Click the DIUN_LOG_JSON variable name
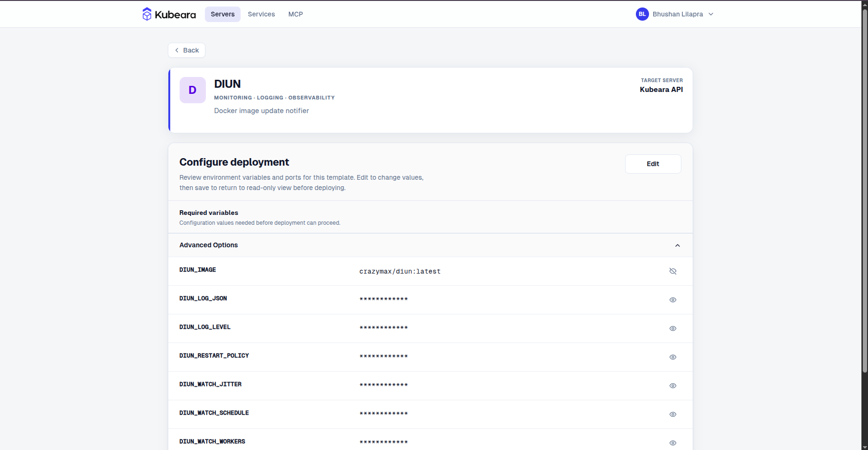Image resolution: width=868 pixels, height=450 pixels. tap(203, 298)
